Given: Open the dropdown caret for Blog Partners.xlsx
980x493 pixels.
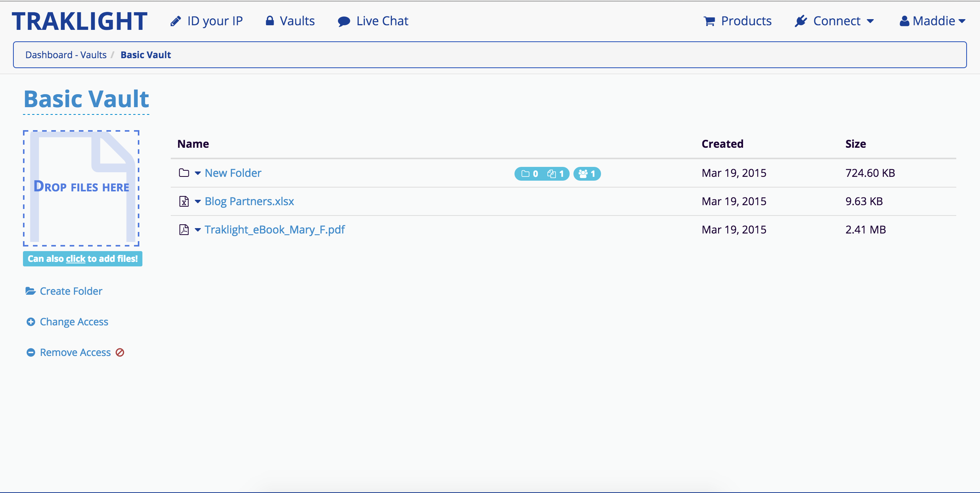Looking at the screenshot, I should pyautogui.click(x=198, y=201).
